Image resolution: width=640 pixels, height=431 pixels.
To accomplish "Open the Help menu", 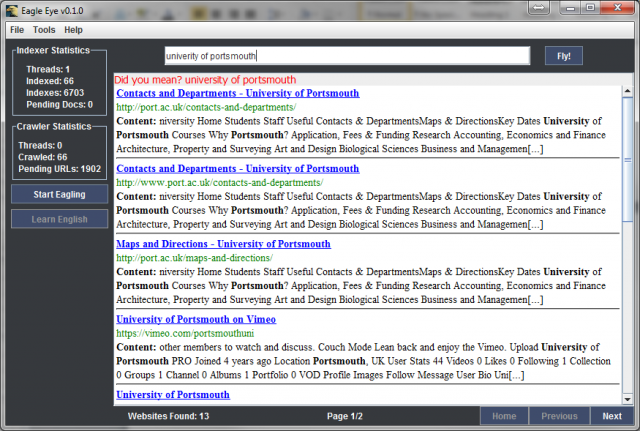I will 73,30.
